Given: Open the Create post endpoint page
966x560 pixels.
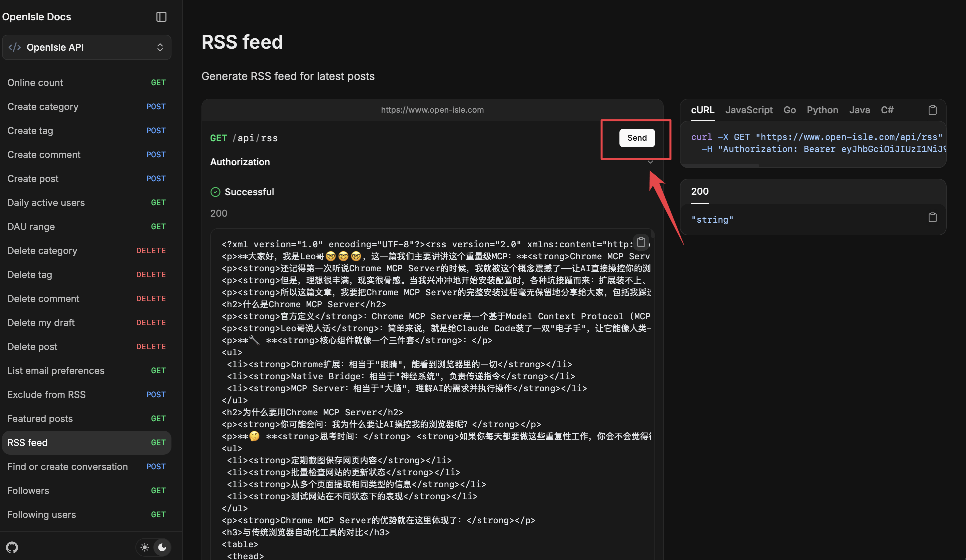Looking at the screenshot, I should coord(33,178).
